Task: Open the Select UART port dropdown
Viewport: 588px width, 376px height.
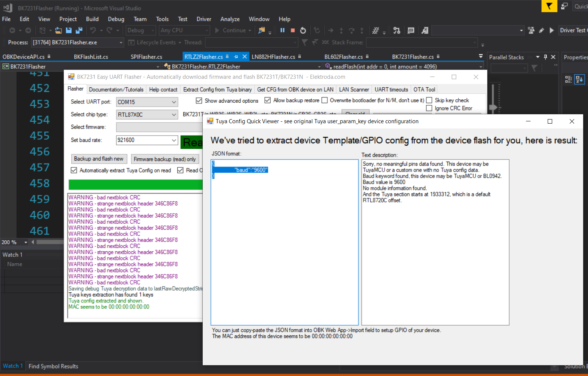Action: point(174,102)
